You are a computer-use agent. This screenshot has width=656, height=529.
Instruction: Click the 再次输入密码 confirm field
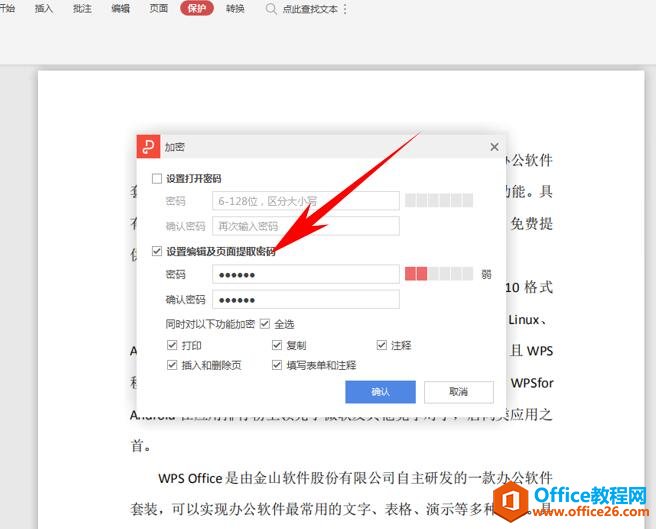pyautogui.click(x=306, y=226)
